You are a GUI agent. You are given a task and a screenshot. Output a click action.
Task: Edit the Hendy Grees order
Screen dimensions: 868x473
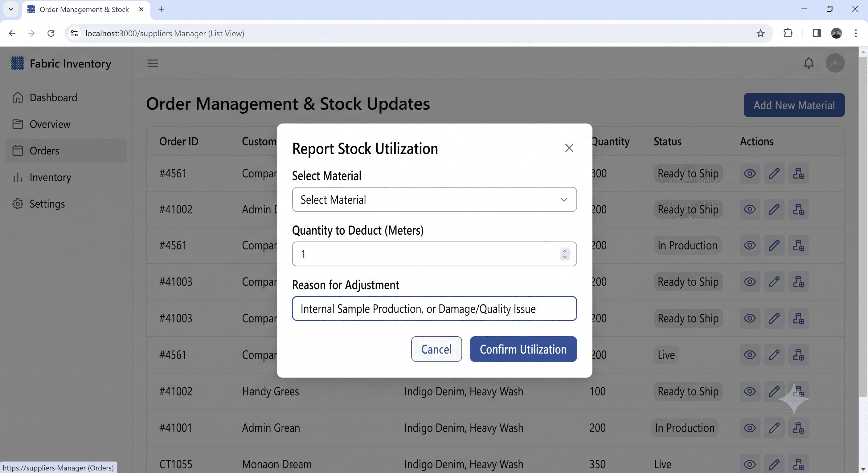click(x=774, y=391)
